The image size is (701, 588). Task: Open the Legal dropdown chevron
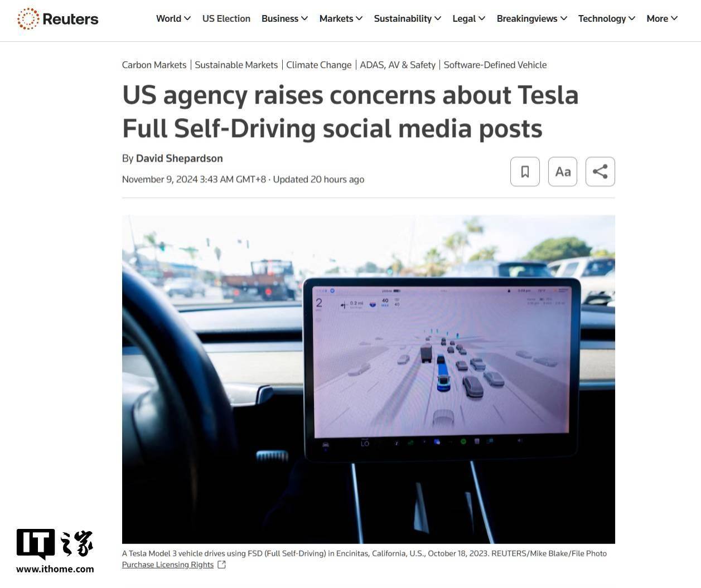(482, 18)
